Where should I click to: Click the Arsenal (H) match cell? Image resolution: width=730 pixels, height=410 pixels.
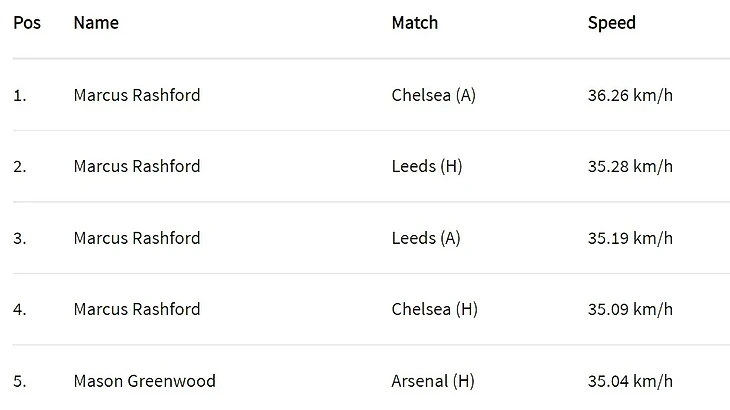tap(433, 381)
